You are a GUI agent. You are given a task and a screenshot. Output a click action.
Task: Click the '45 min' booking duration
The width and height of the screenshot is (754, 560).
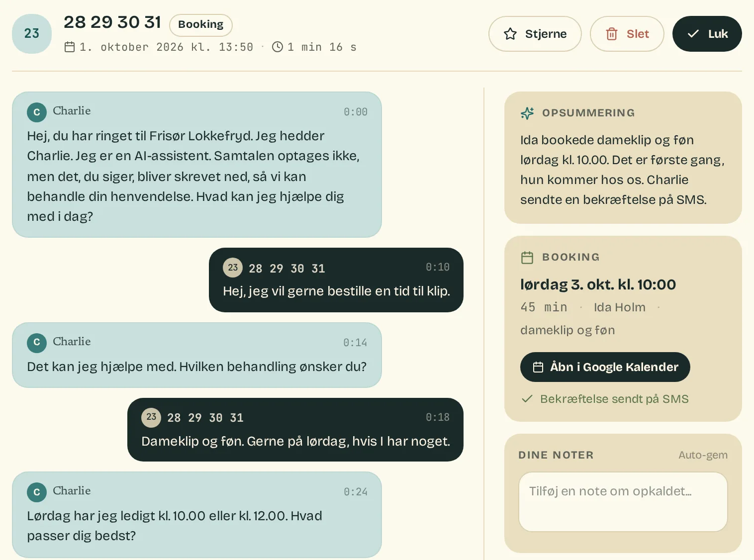click(544, 307)
